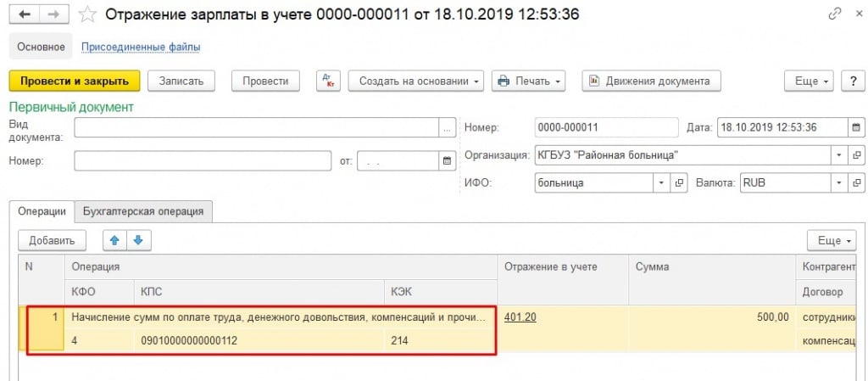
Task: Add document to favorites with star icon
Action: click(x=86, y=14)
